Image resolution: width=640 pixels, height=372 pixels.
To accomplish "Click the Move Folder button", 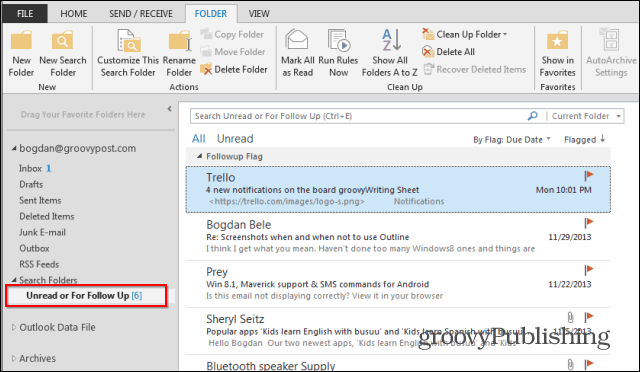I will coord(233,52).
